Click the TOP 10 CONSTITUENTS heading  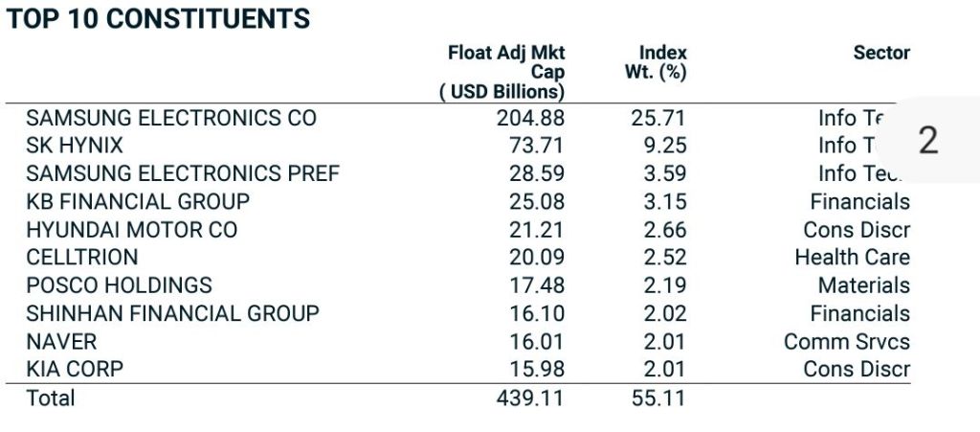tap(159, 19)
